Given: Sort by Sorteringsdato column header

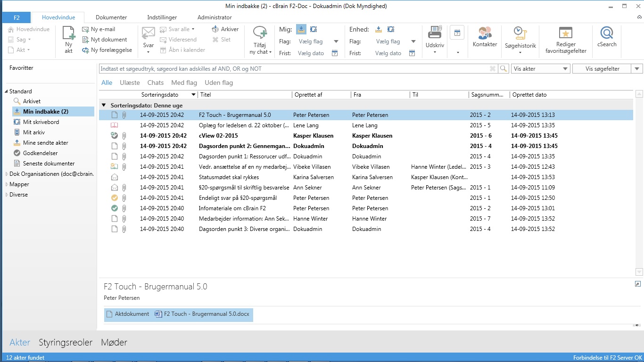Looking at the screenshot, I should coord(160,95).
